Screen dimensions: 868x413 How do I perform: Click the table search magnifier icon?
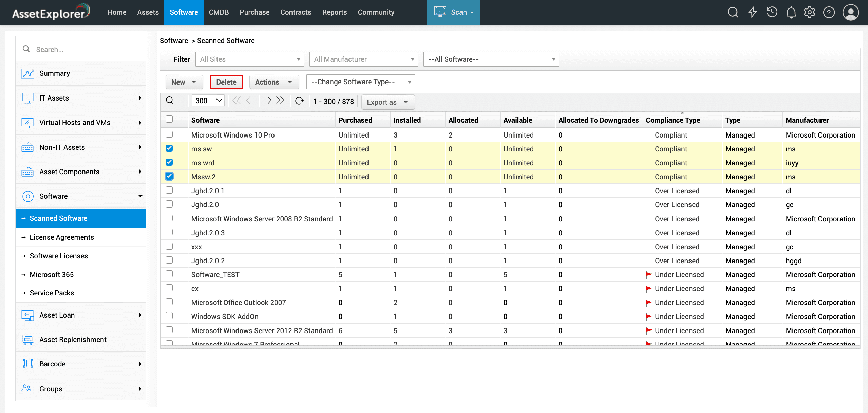point(170,101)
